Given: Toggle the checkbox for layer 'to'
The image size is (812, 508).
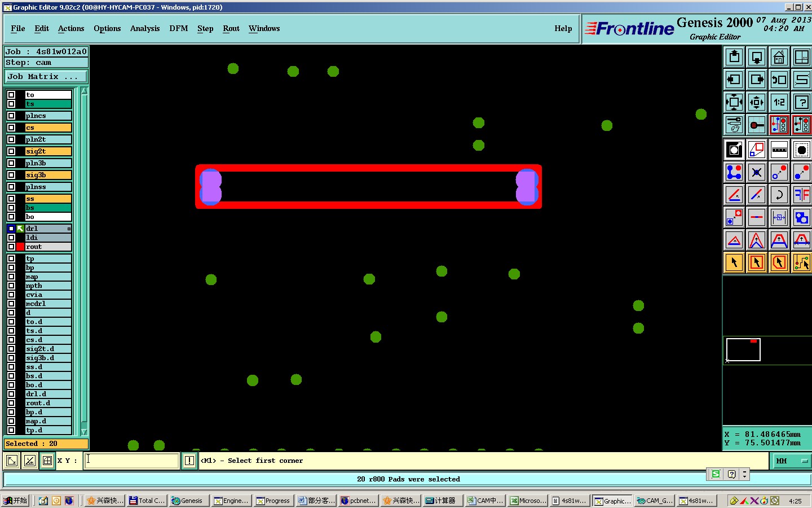Looking at the screenshot, I should (x=11, y=95).
